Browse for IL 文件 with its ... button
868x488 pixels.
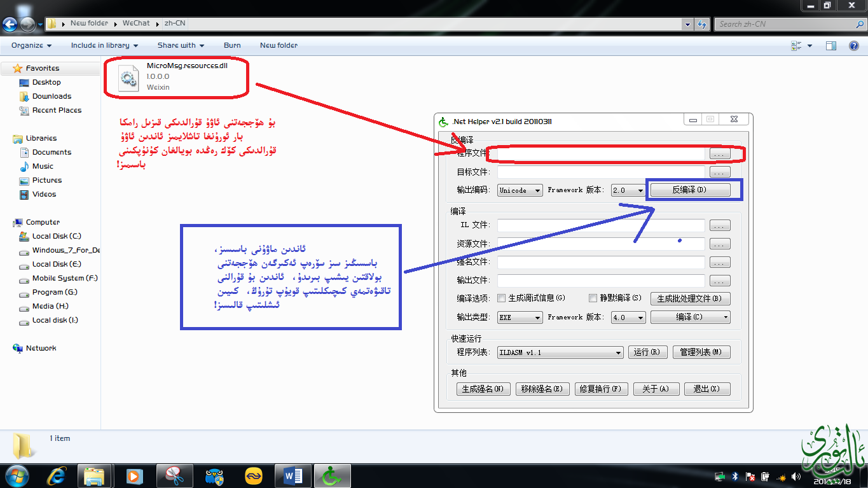(720, 225)
